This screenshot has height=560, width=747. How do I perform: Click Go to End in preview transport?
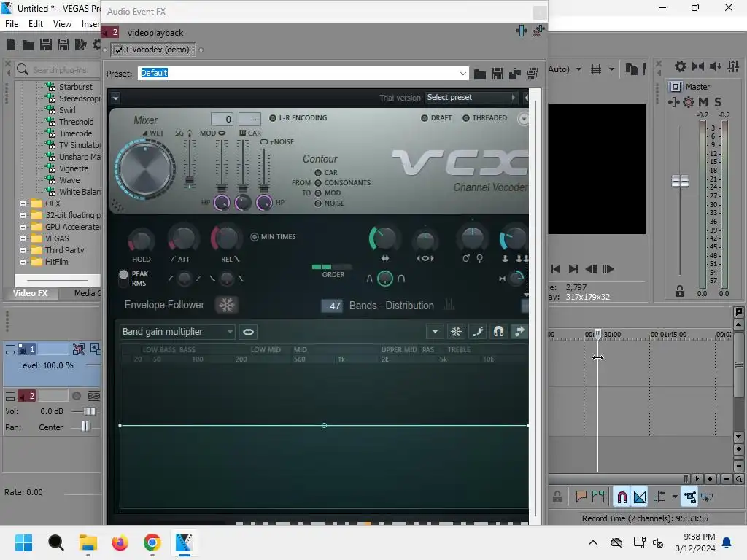[573, 269]
